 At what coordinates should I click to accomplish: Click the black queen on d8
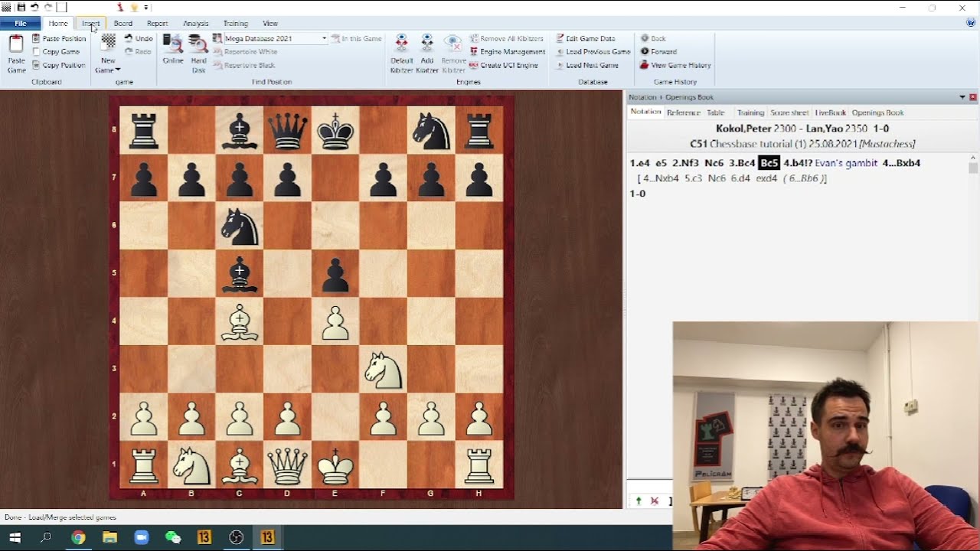pyautogui.click(x=288, y=131)
